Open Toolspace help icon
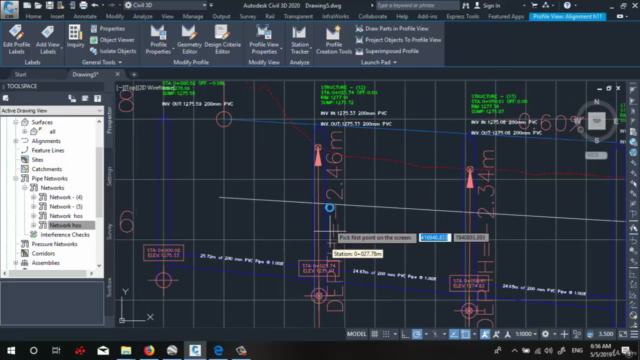The height and width of the screenshot is (360, 640). pyautogui.click(x=98, y=98)
